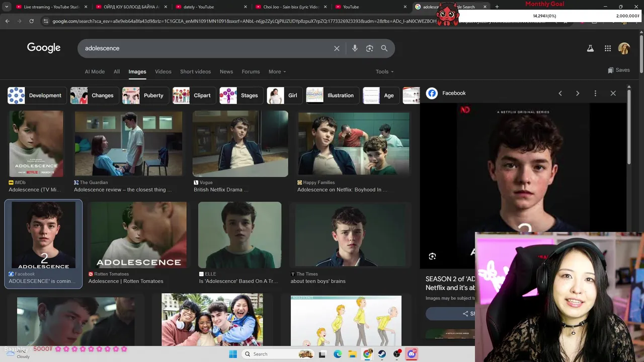
Task: Open Windows Start menu
Action: tap(233, 354)
